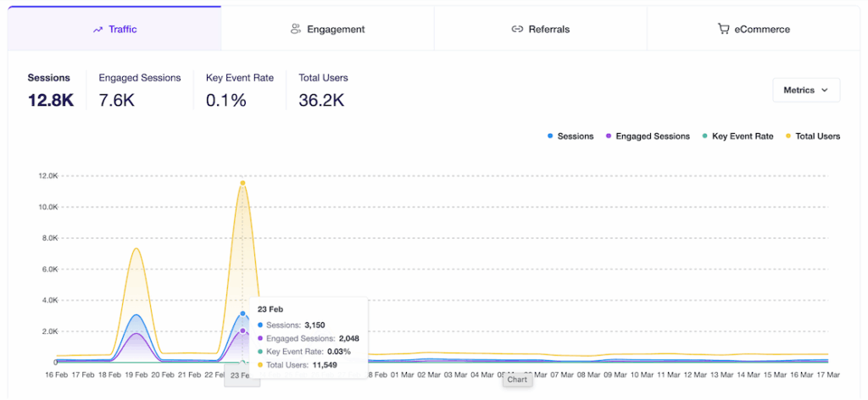This screenshot has width=868, height=400.
Task: Open the Referrals tab
Action: point(540,29)
